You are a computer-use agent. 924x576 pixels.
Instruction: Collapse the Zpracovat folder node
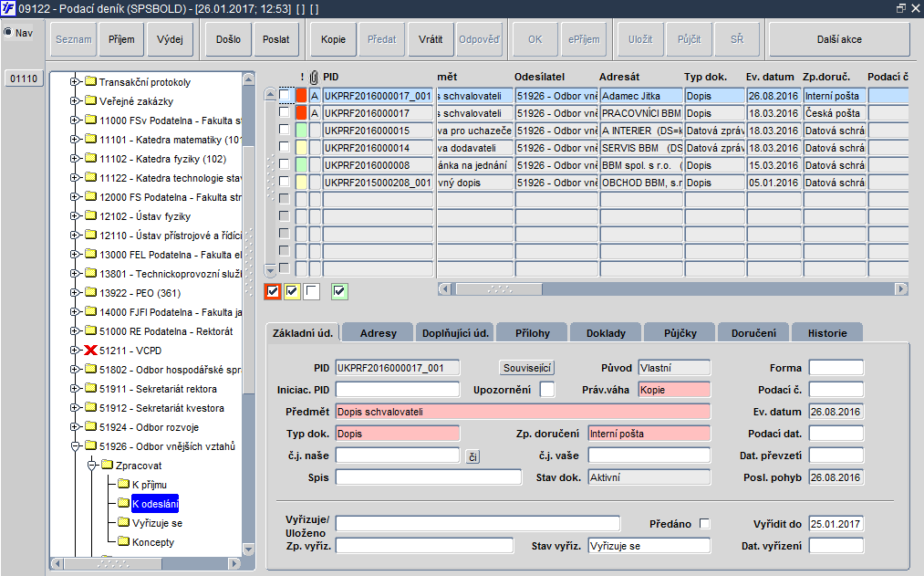(91, 466)
